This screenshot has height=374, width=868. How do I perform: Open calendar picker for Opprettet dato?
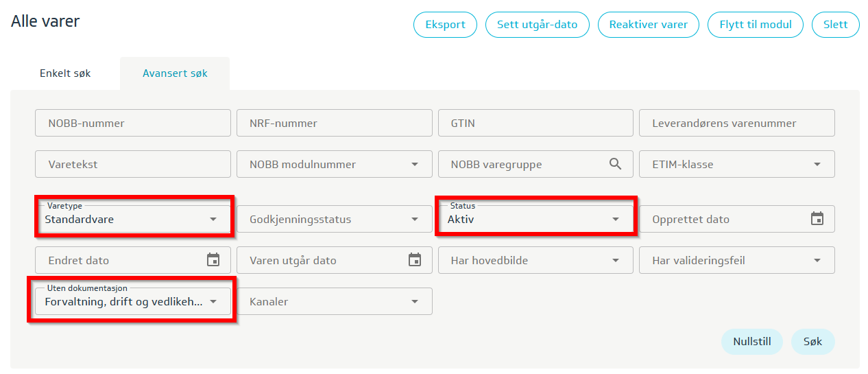817,219
